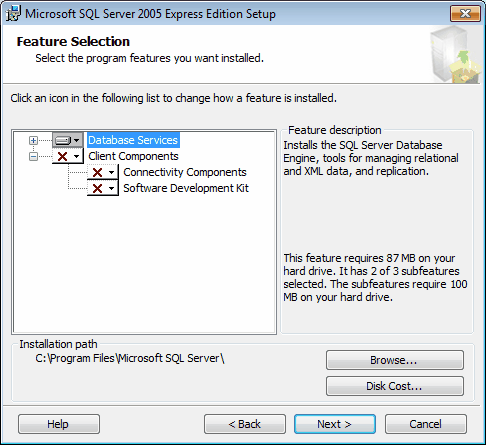The width and height of the screenshot is (486, 445).
Task: Open the Disk Cost... dialog
Action: 395,386
